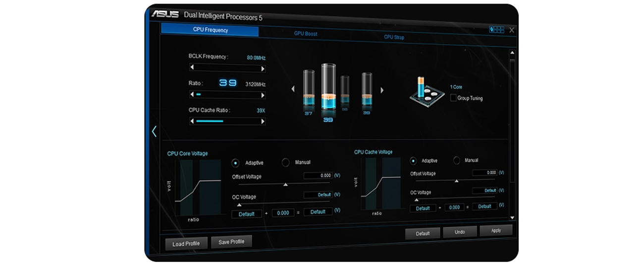Decrease Ratio with left arrow
Image resolution: width=644 pixels, height=266 pixels.
point(192,94)
